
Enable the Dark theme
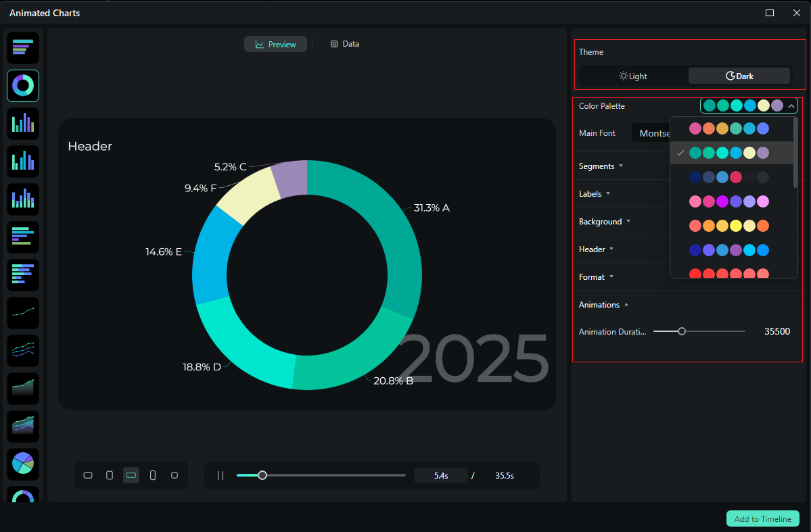click(x=739, y=76)
